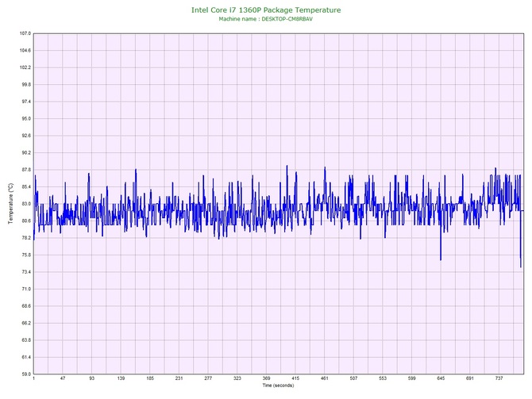Click the Temperature (°C) axis label
Image resolution: width=532 pixels, height=399 pixels.
(10, 203)
